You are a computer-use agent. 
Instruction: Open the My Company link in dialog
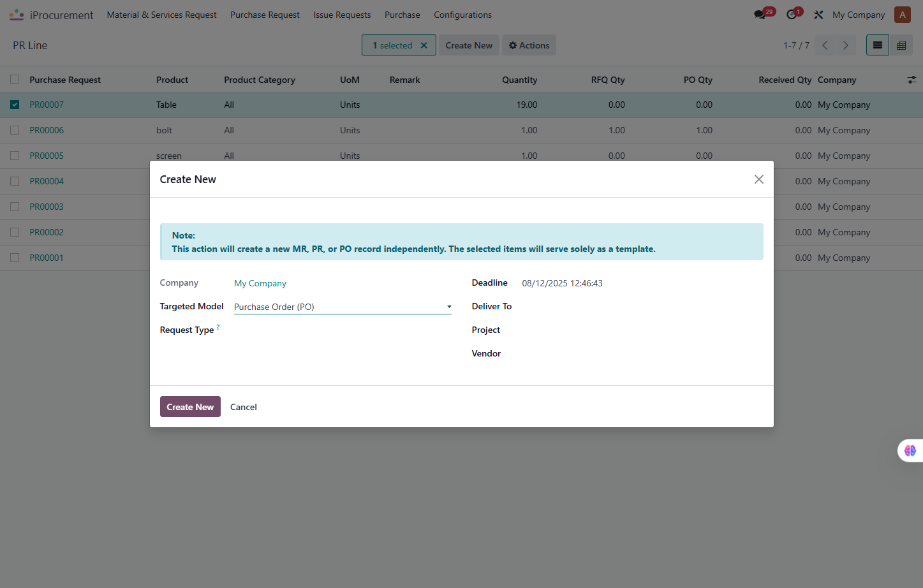(x=260, y=283)
